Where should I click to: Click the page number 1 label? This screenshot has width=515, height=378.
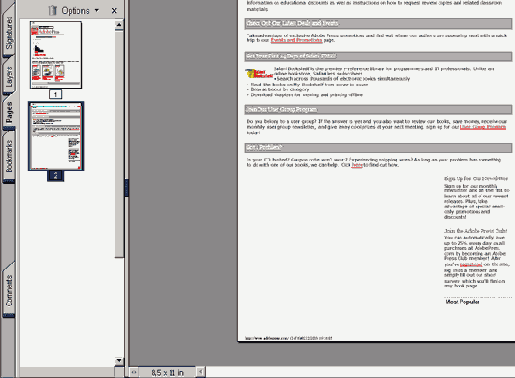pyautogui.click(x=55, y=94)
